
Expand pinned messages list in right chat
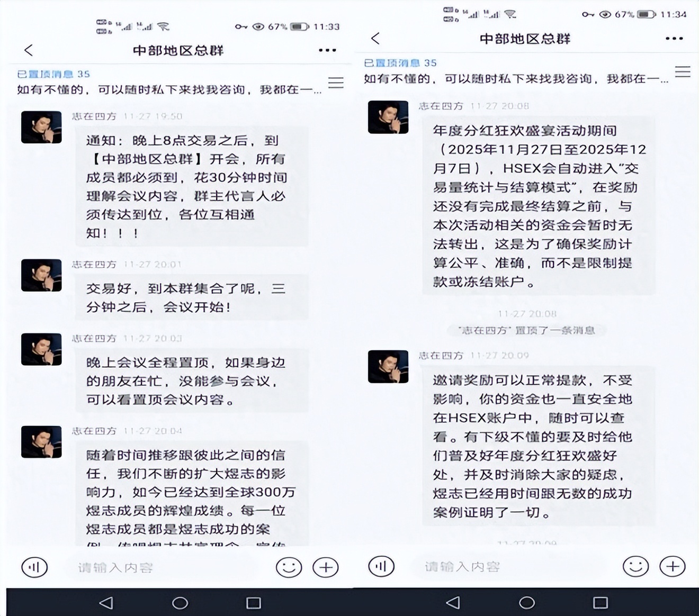tap(683, 71)
